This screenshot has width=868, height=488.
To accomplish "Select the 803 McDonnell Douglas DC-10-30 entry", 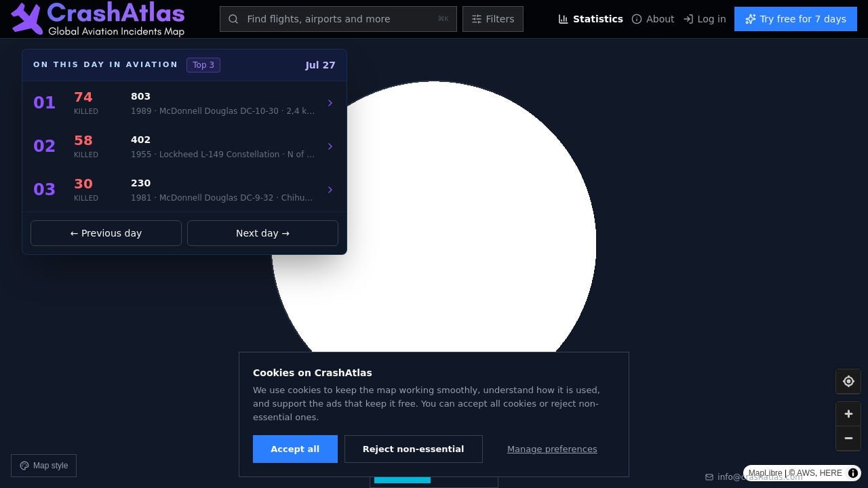I will [x=184, y=103].
